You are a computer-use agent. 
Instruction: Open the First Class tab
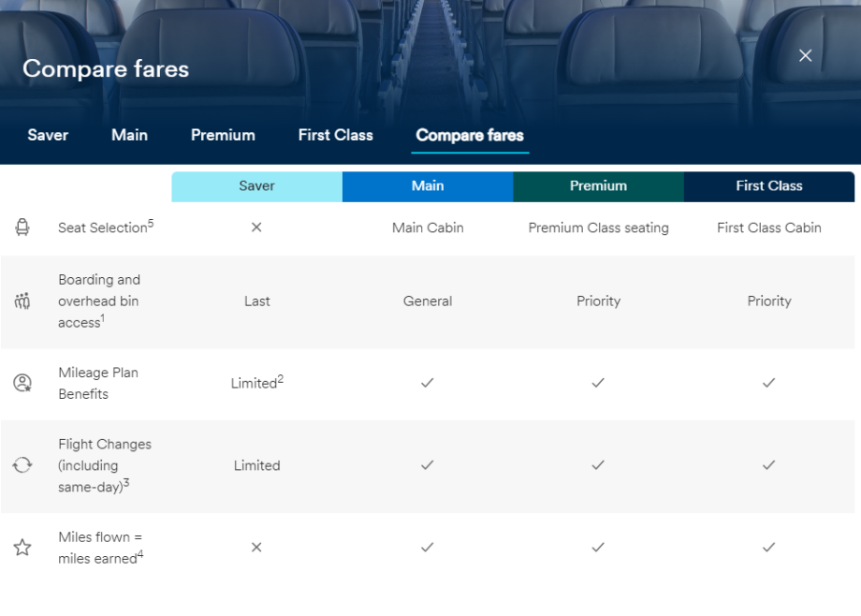coord(335,135)
